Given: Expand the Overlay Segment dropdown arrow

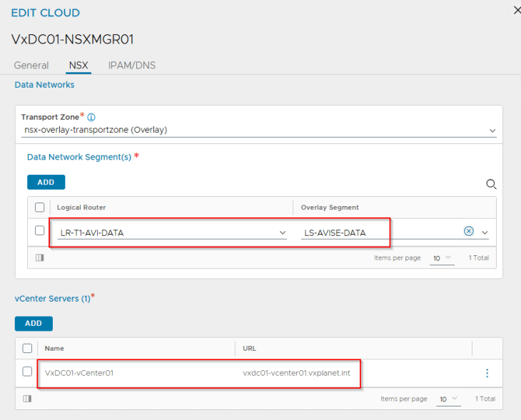Looking at the screenshot, I should click(x=485, y=232).
